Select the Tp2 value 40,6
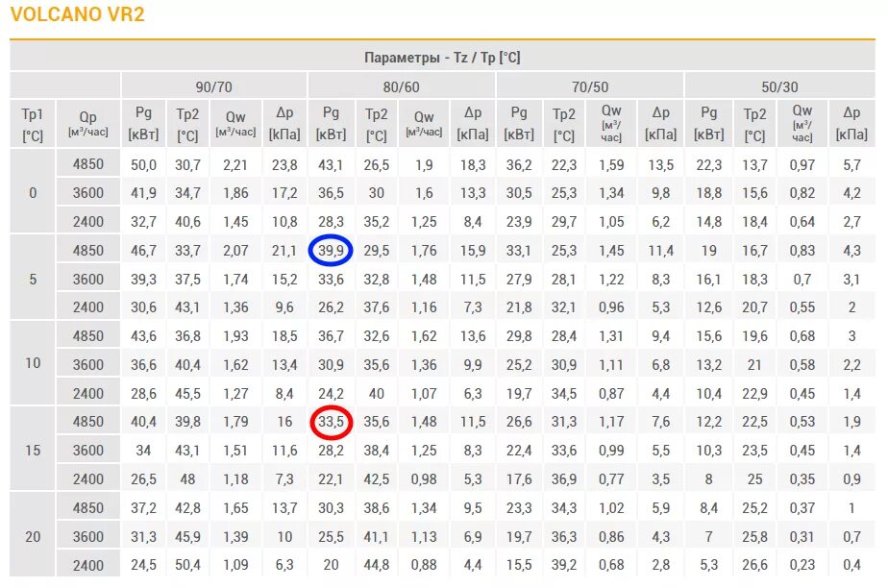This screenshot has width=888, height=588. [187, 221]
